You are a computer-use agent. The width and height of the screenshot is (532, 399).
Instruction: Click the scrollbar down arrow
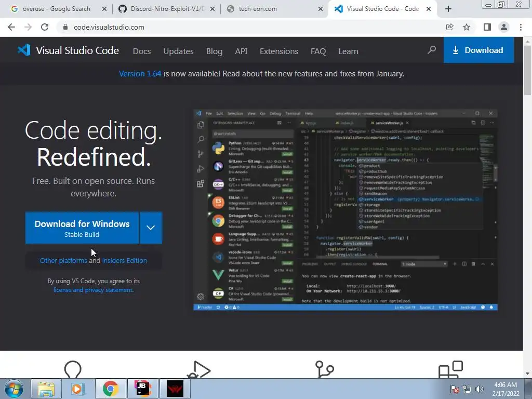[x=528, y=374]
